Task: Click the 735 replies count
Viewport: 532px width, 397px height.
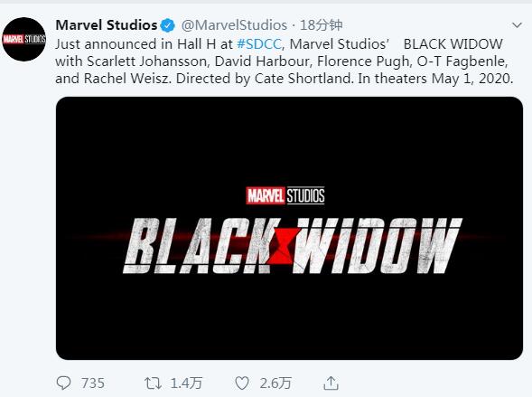Action: 93,383
